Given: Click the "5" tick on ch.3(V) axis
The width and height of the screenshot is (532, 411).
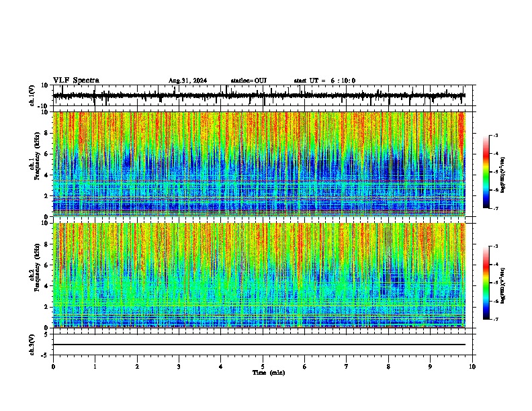Looking at the screenshot, I should pos(47,334).
